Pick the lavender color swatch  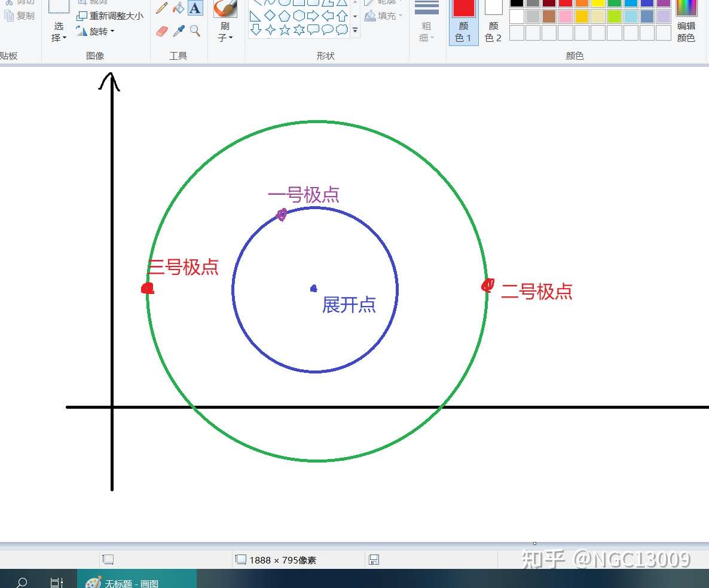(x=664, y=16)
